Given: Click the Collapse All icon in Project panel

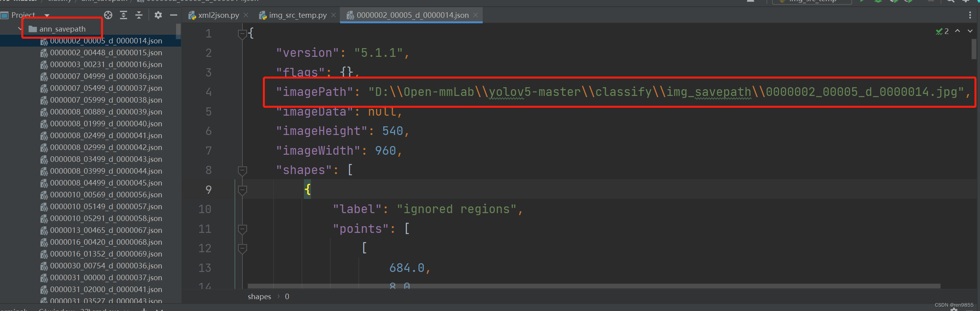Looking at the screenshot, I should [x=139, y=15].
